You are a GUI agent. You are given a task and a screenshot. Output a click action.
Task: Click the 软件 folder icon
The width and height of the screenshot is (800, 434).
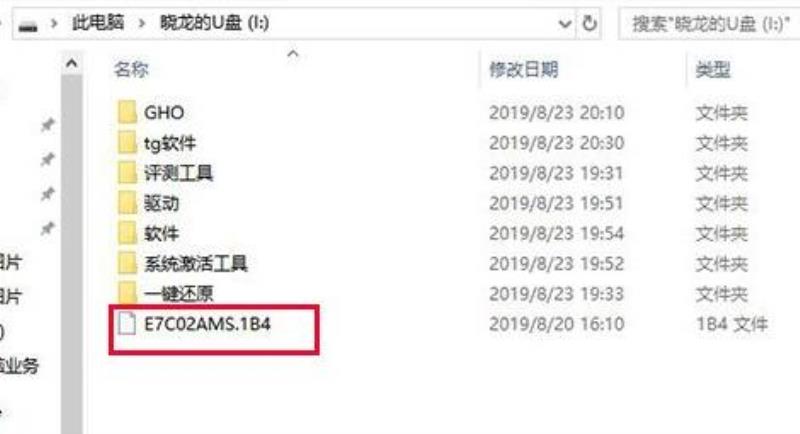pos(127,233)
